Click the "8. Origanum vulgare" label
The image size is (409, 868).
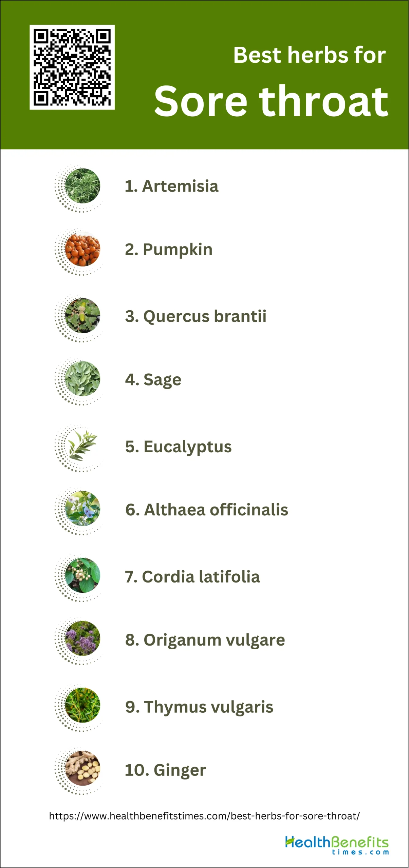pyautogui.click(x=205, y=640)
